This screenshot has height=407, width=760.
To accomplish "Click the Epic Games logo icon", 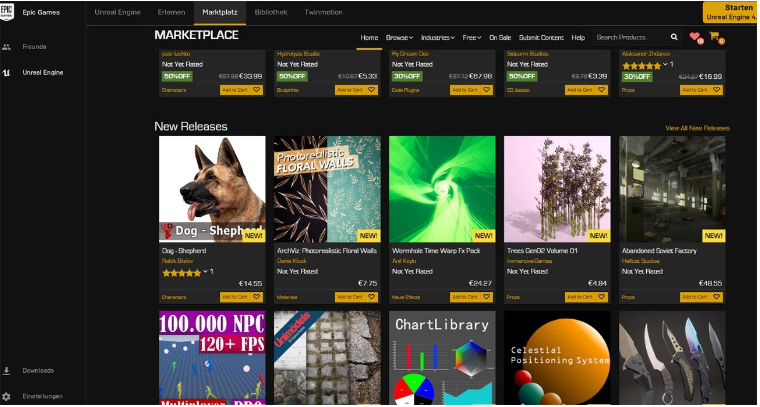I will (x=7, y=12).
